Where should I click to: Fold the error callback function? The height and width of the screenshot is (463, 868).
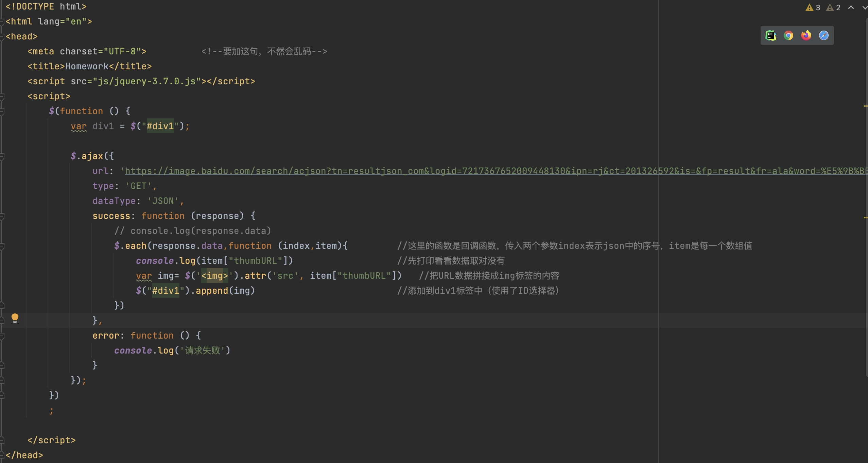click(x=2, y=336)
